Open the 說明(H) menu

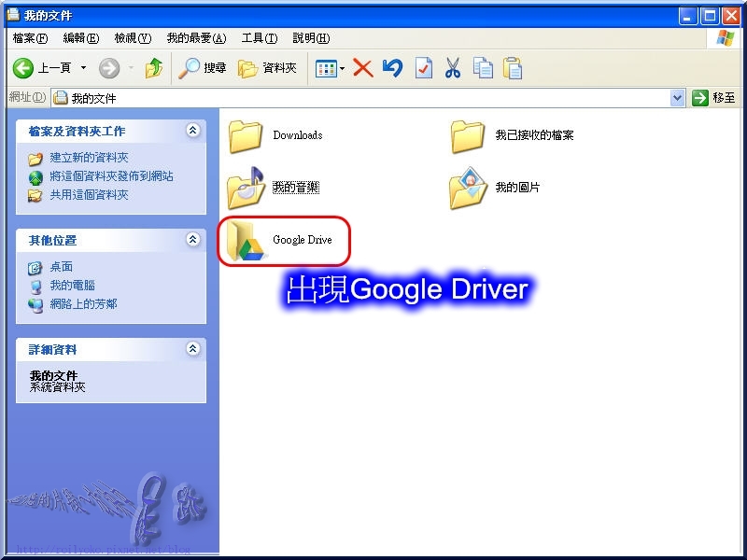pos(311,38)
